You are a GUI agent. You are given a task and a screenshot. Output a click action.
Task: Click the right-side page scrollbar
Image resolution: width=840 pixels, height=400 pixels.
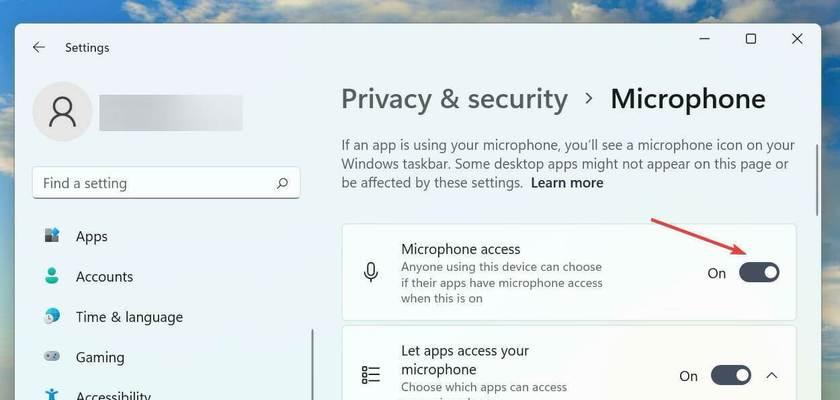[x=816, y=179]
